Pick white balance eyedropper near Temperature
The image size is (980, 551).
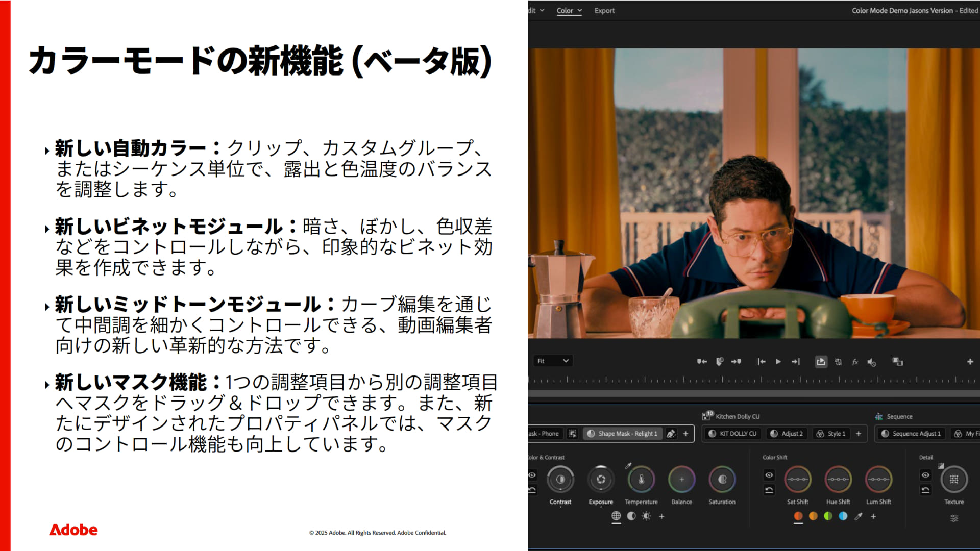click(x=628, y=466)
